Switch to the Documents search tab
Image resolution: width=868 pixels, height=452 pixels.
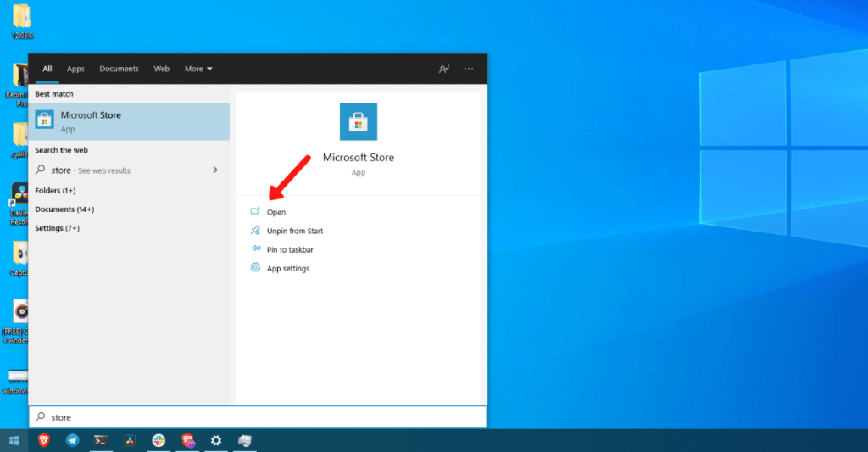[x=119, y=69]
